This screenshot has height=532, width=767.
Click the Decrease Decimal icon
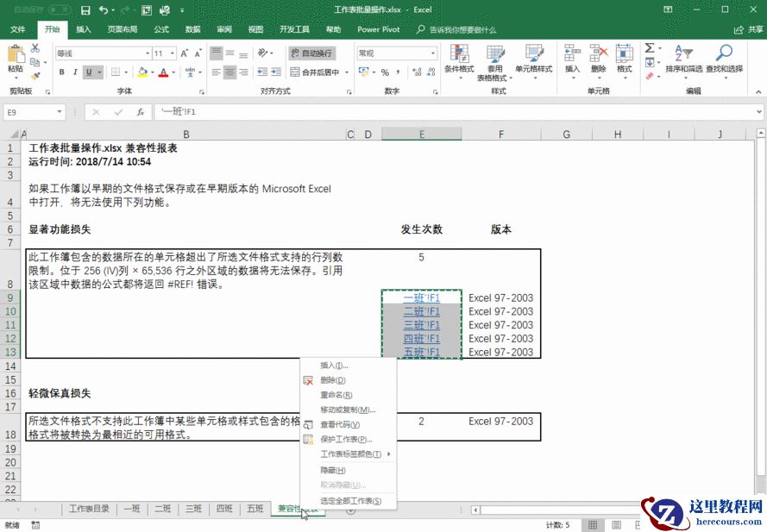pos(431,72)
